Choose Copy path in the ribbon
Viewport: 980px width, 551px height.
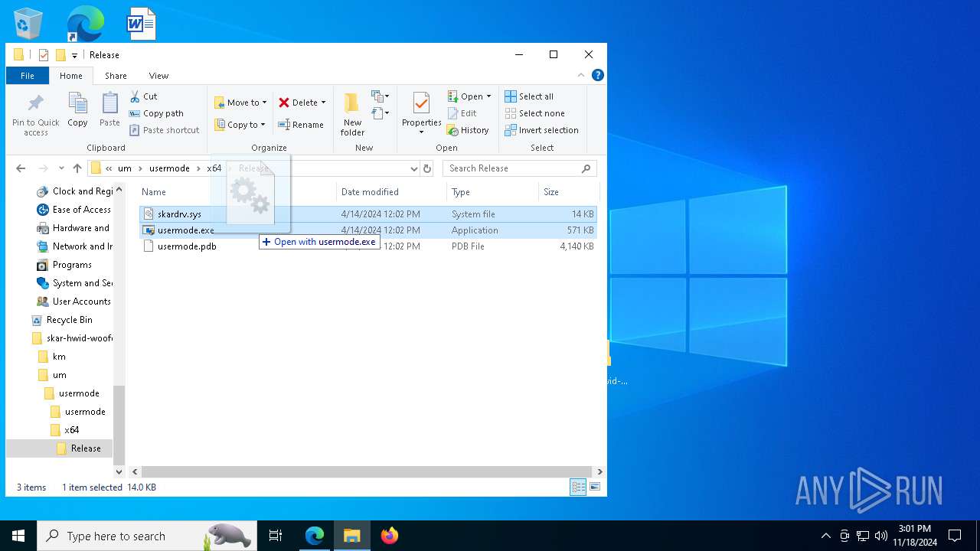(x=157, y=113)
